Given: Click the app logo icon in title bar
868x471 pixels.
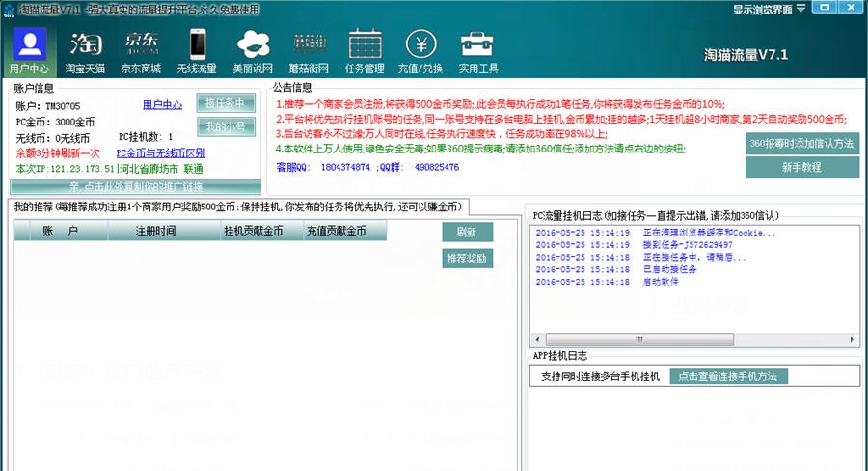Looking at the screenshot, I should coord(9,10).
